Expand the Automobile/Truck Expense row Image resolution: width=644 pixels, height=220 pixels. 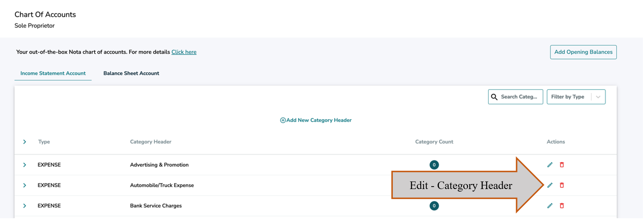pos(24,185)
